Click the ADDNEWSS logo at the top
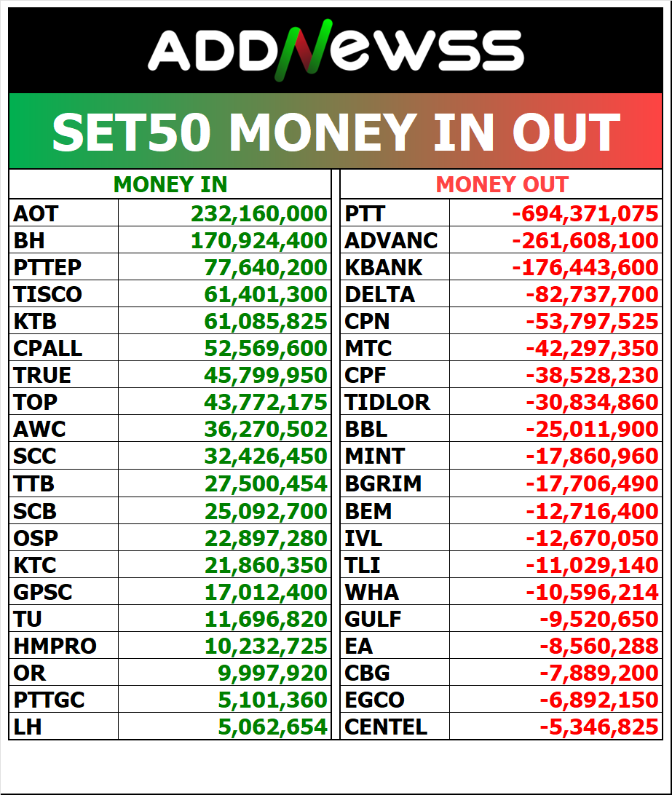The width and height of the screenshot is (672, 795). (336, 51)
